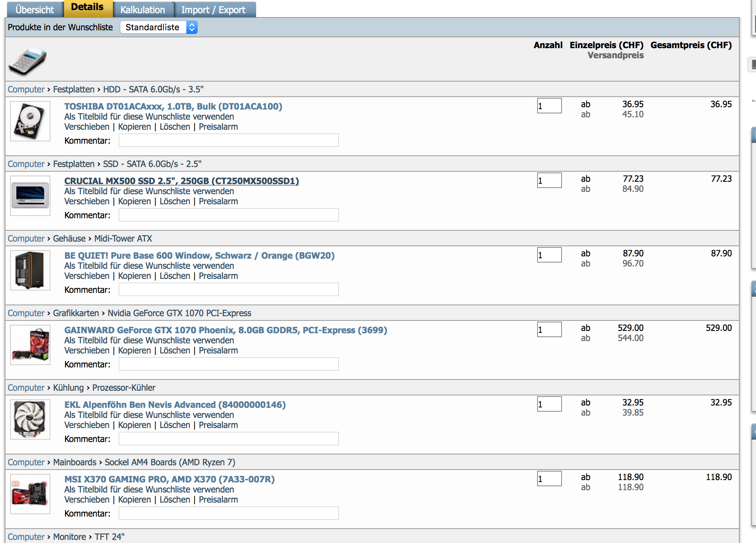
Task: Click the MSI X370 Kommentar field
Action: [x=229, y=513]
